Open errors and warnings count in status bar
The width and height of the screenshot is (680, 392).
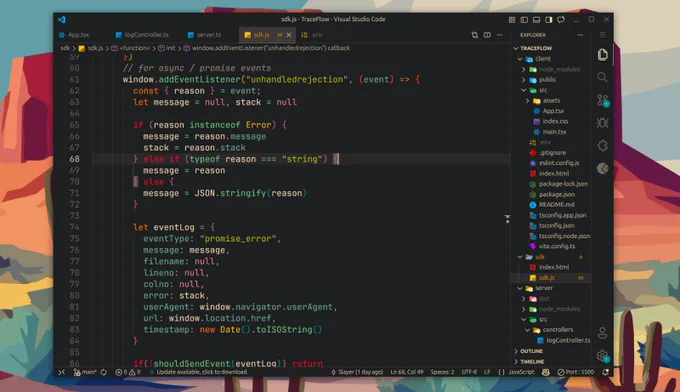tap(128, 372)
